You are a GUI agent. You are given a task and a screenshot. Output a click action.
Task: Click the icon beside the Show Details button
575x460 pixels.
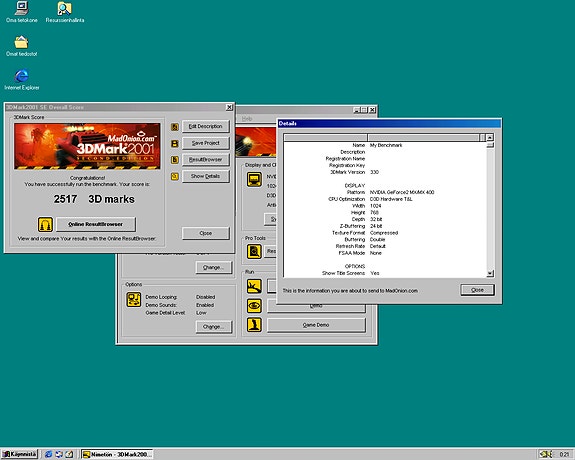pos(175,176)
